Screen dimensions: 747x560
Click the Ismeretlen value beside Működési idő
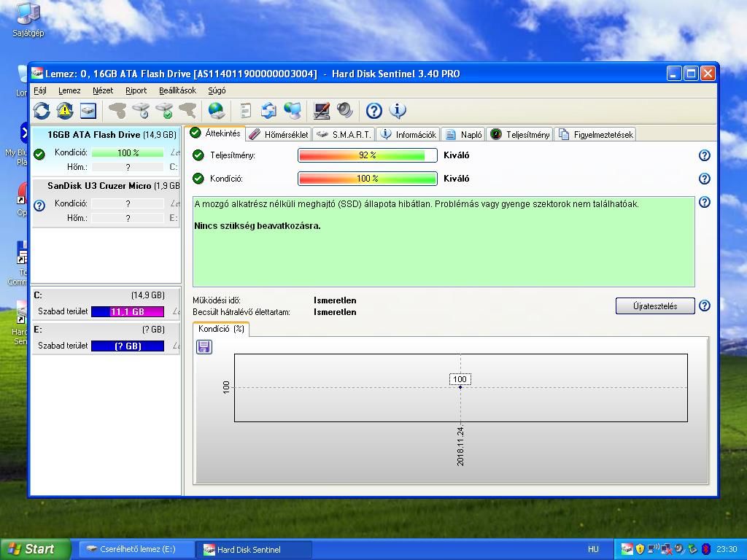[x=335, y=300]
